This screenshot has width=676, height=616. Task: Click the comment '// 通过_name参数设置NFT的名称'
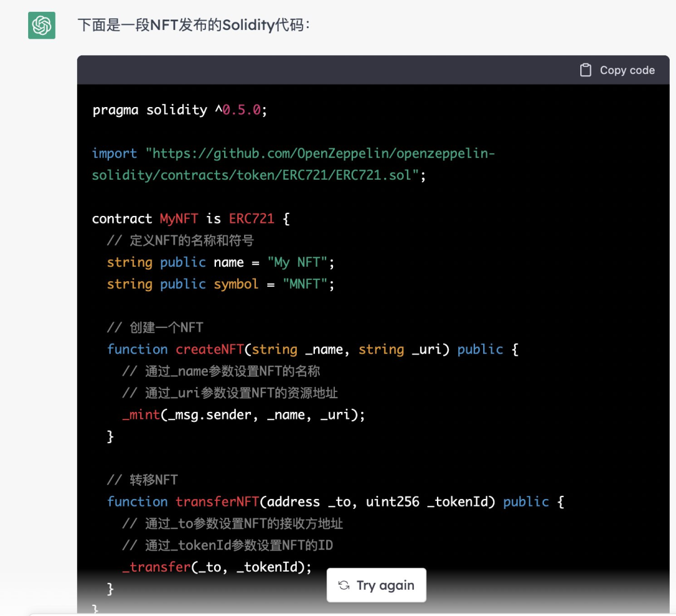[x=221, y=371]
